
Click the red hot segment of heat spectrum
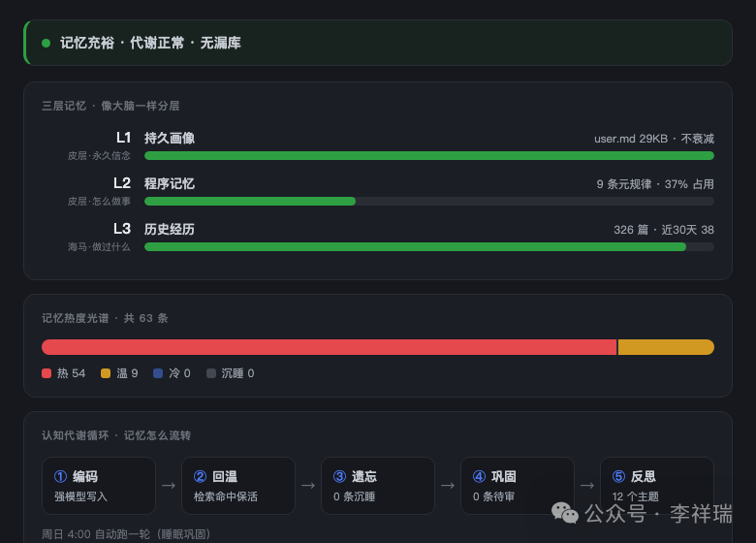point(330,347)
